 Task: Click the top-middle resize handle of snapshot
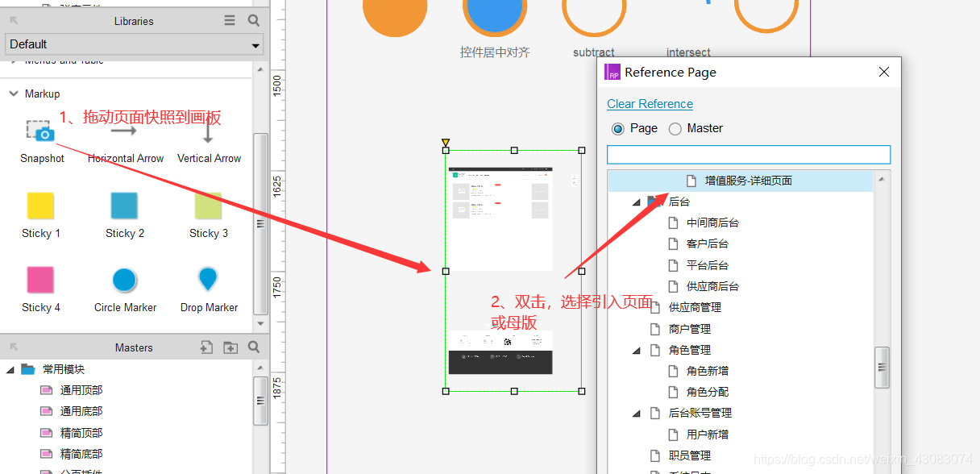pos(514,150)
